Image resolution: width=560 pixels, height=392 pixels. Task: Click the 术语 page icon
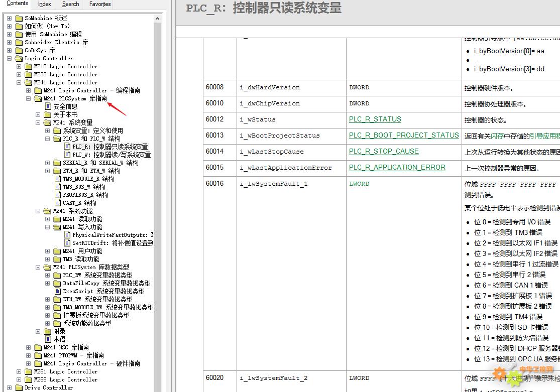pos(48,339)
